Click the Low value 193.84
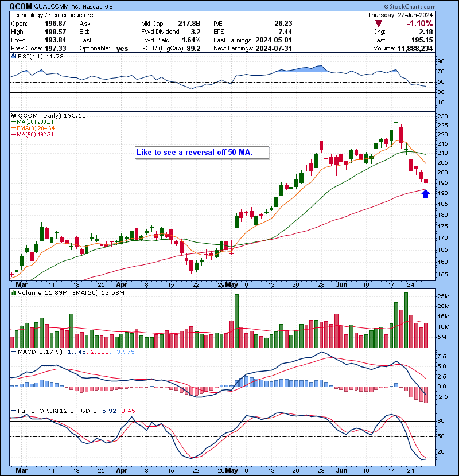Viewport: 459px width, 476px height. click(x=55, y=40)
